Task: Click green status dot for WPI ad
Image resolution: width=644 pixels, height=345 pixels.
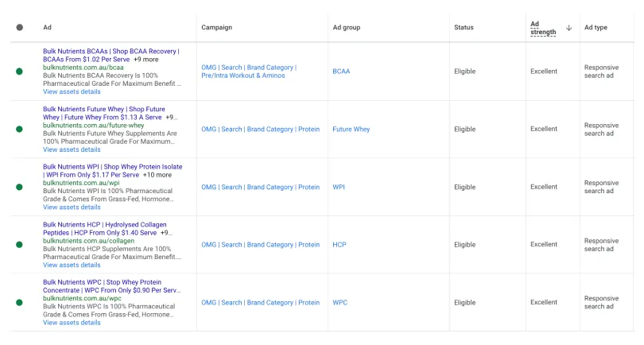Action: point(19,188)
